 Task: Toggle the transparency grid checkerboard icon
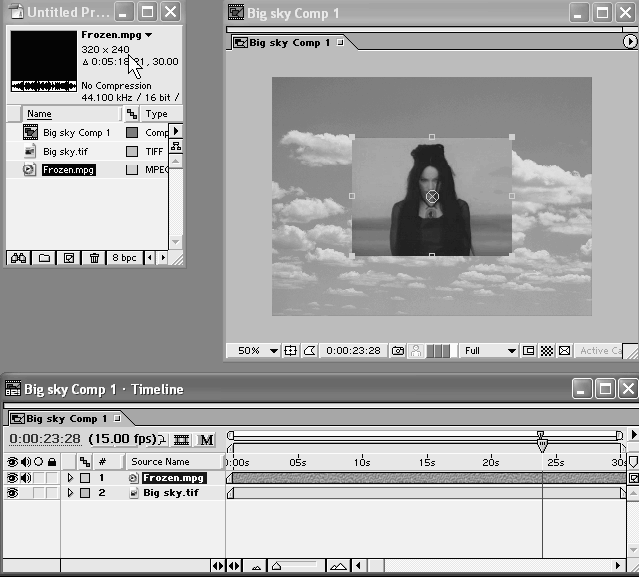coord(547,351)
